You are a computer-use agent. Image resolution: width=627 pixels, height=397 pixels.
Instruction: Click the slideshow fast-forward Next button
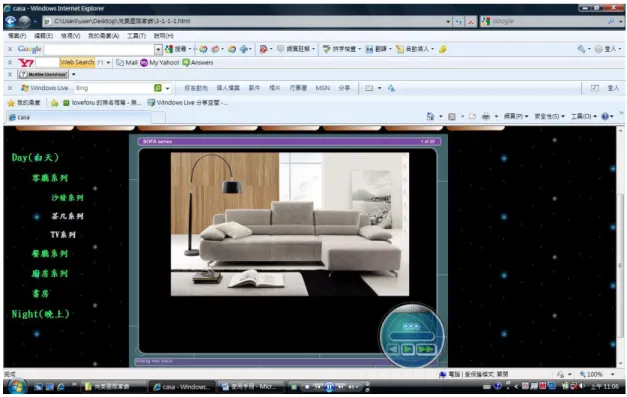[425, 349]
